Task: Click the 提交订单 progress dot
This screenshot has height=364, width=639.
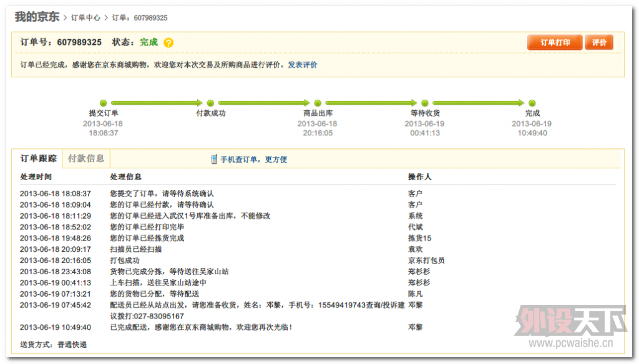Action: 103,103
